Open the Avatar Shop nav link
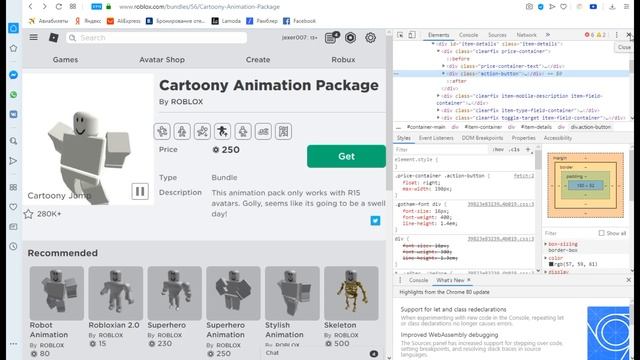Viewport: 640px width, 360px height. pyautogui.click(x=162, y=60)
